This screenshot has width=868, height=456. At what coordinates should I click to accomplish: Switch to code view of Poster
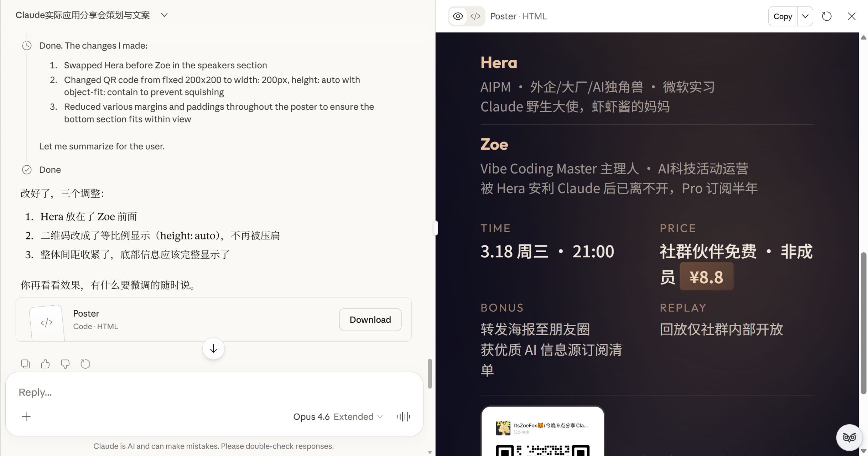click(475, 16)
